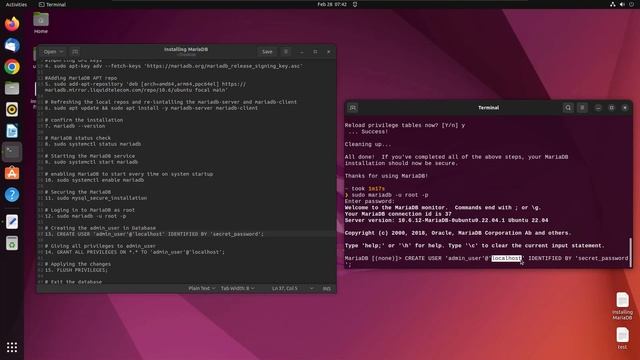The width and height of the screenshot is (640, 360).
Task: Click the Terminal window title
Action: coord(488,108)
